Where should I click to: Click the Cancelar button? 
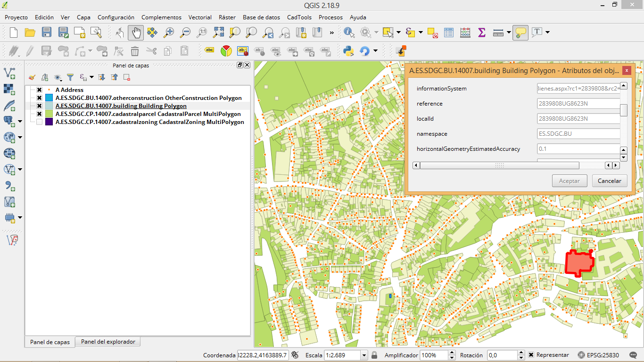pos(609,181)
